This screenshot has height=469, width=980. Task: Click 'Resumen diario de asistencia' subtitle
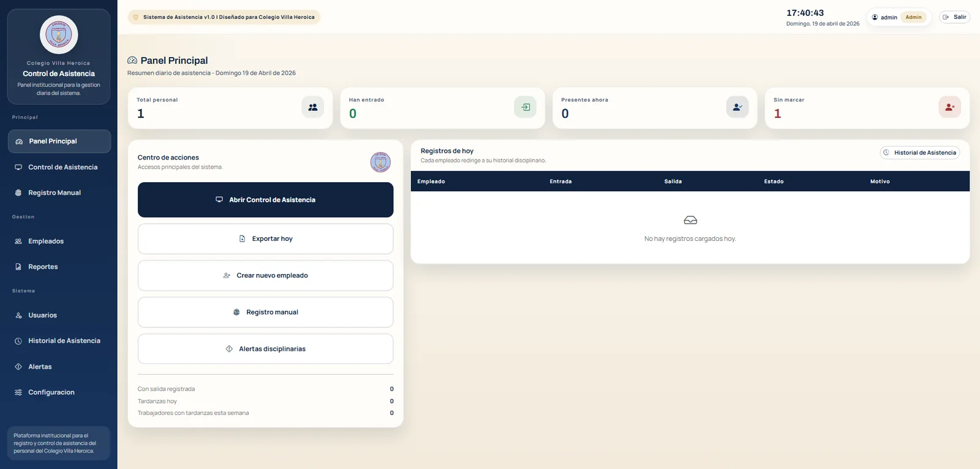(211, 73)
